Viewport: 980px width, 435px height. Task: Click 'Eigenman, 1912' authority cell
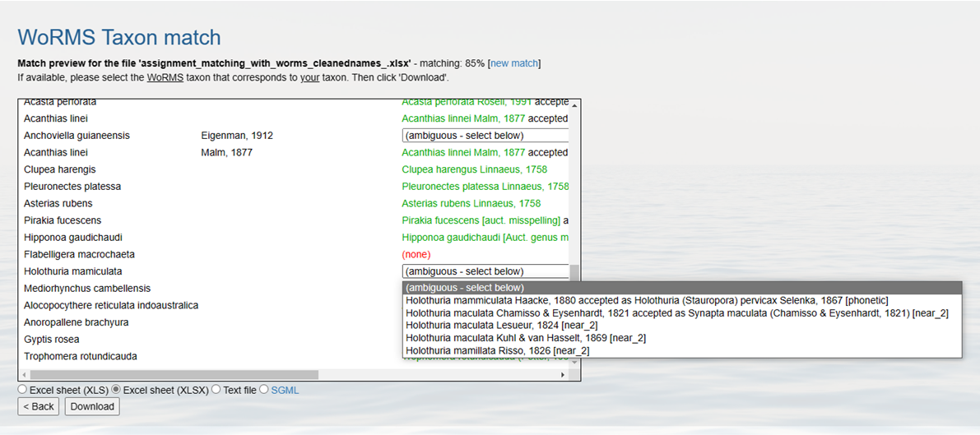pyautogui.click(x=237, y=135)
